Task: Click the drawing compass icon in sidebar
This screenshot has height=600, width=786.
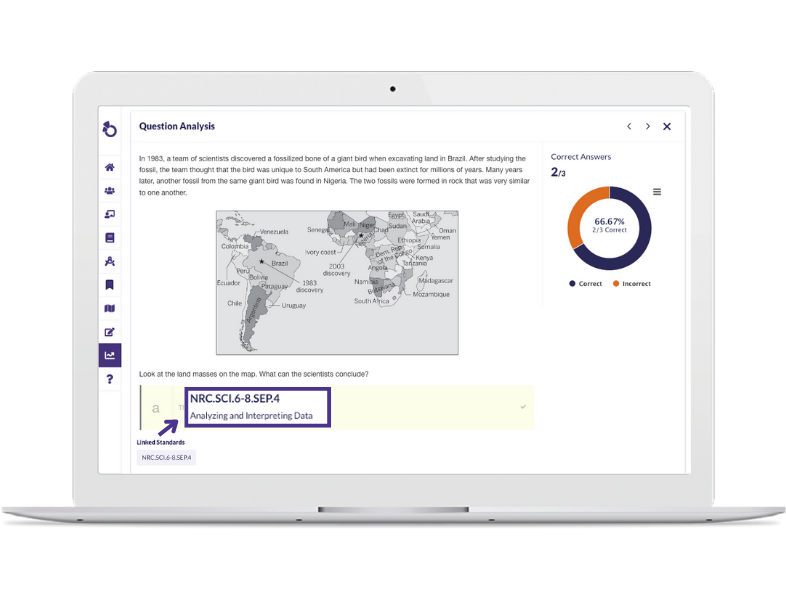Action: click(110, 261)
